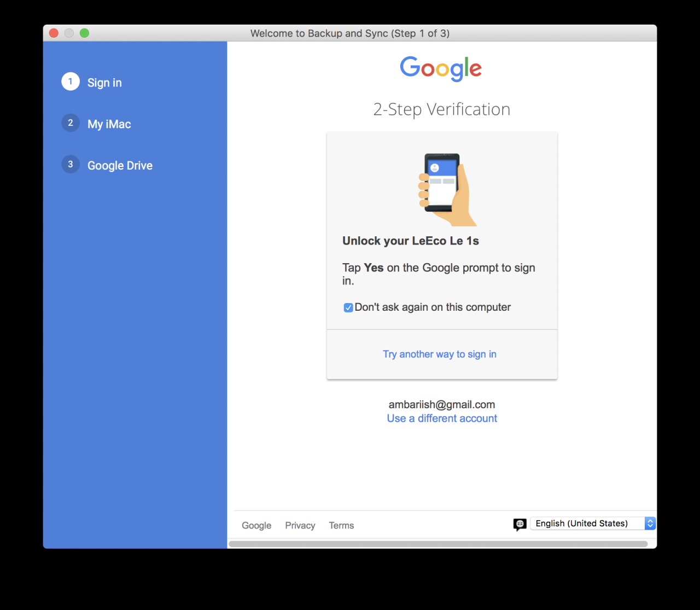This screenshot has height=610, width=700.
Task: Select the Google Drive step circle
Action: click(70, 164)
